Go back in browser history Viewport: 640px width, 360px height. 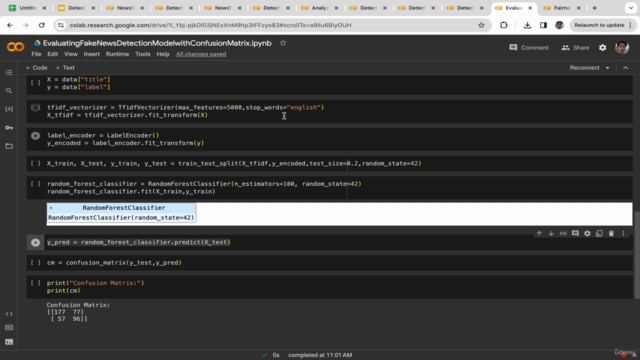pyautogui.click(x=10, y=25)
